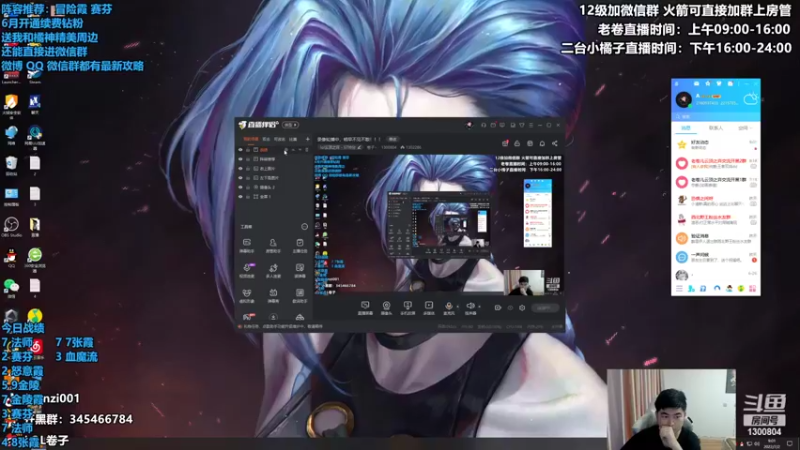
Task: Start recording with the camcorder icon
Action: point(497,308)
